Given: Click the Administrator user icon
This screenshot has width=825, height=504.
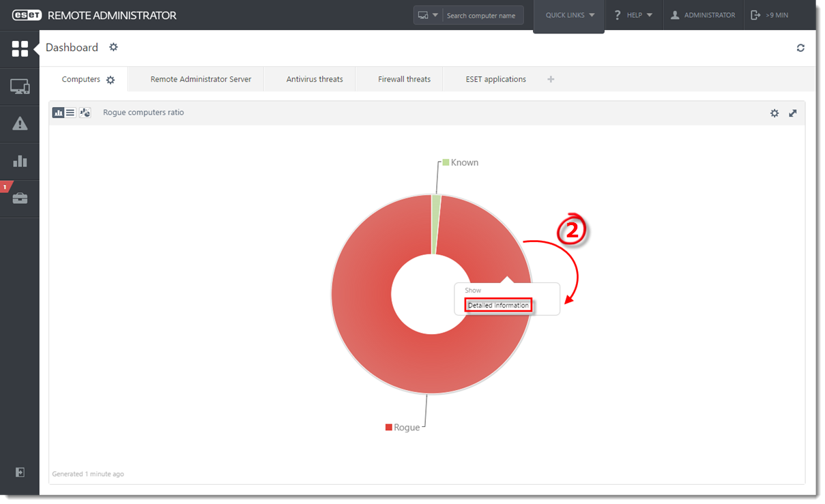Looking at the screenshot, I should point(675,15).
